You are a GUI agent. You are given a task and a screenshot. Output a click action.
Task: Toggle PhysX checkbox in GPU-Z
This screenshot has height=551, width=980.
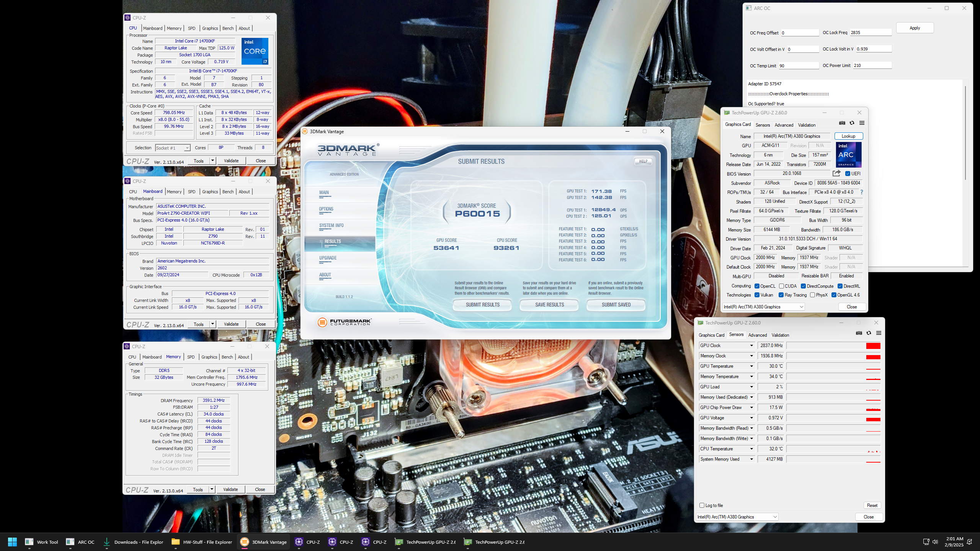(x=812, y=295)
